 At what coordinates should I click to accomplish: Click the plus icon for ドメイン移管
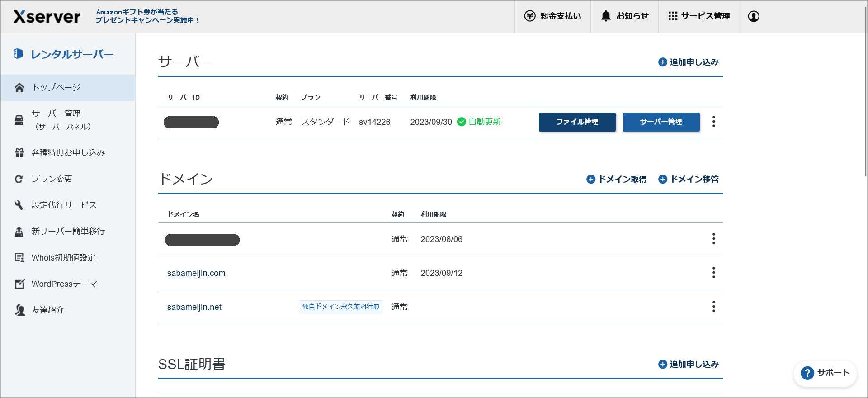tap(663, 180)
